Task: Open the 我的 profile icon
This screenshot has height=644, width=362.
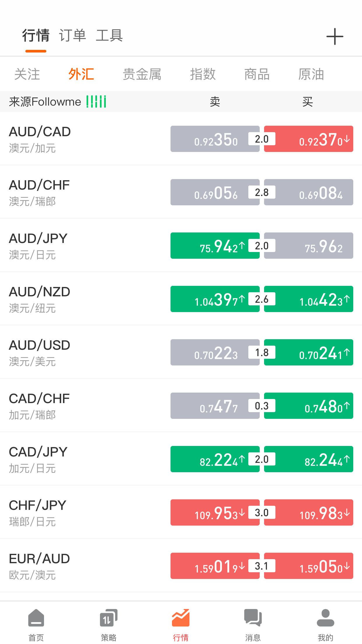Action: [325, 618]
